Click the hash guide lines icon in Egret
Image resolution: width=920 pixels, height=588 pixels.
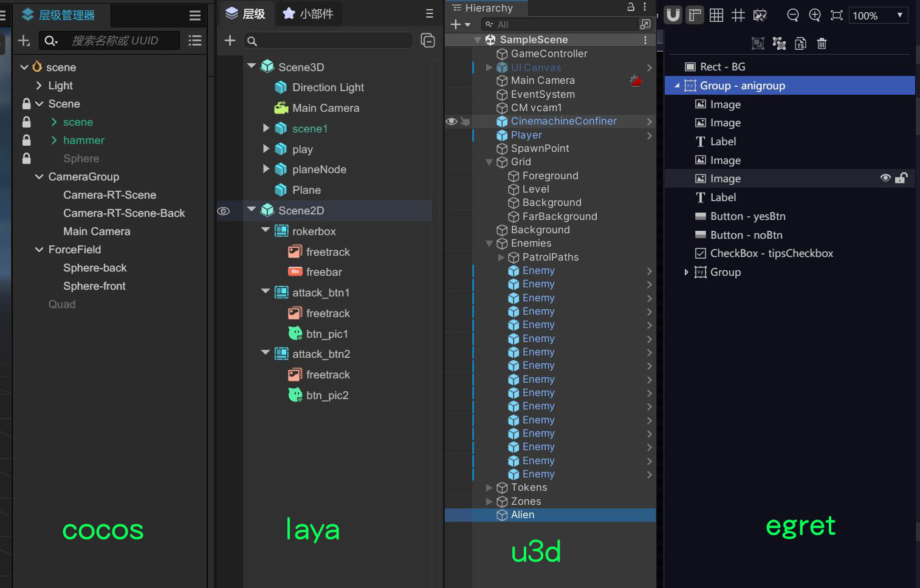pos(738,15)
